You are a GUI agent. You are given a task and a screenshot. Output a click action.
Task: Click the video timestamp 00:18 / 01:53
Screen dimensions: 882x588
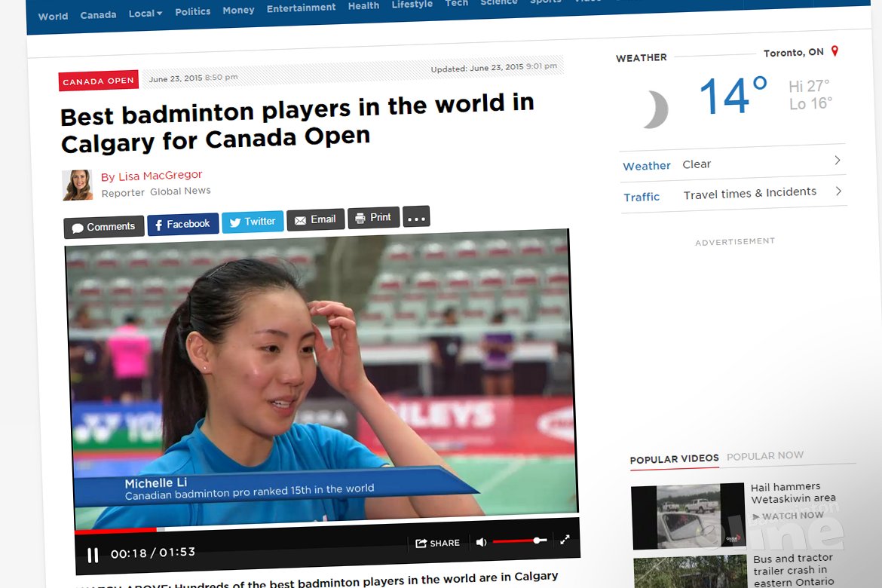point(153,553)
